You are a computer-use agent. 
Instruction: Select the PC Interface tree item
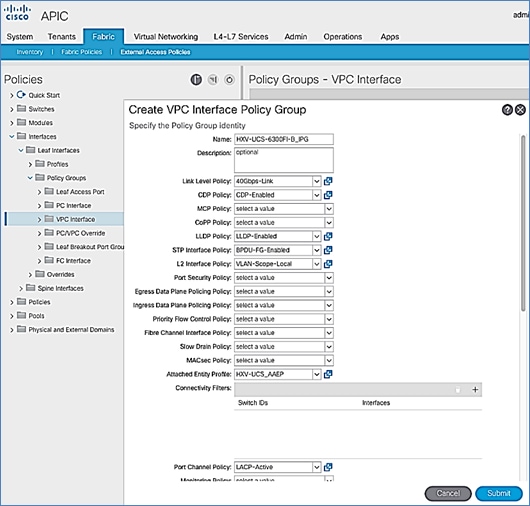click(x=73, y=206)
